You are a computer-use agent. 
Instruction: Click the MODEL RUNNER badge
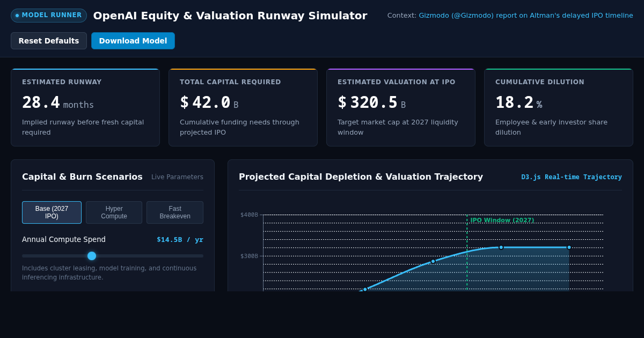click(49, 16)
